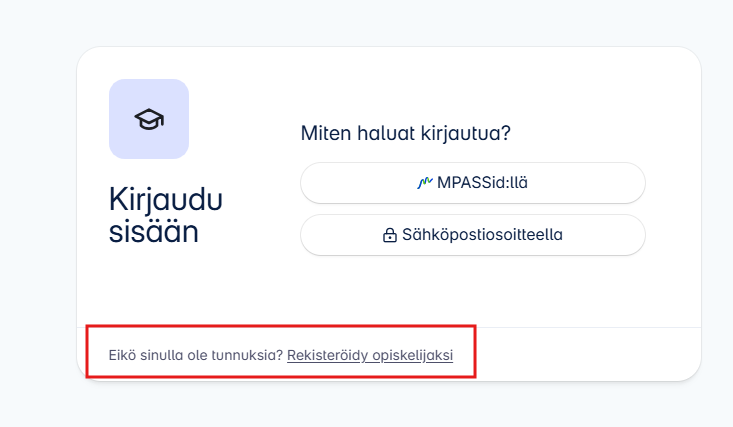Image resolution: width=733 pixels, height=427 pixels.
Task: Open the Rekisteröidy opiskelijaksi link
Action: [370, 355]
